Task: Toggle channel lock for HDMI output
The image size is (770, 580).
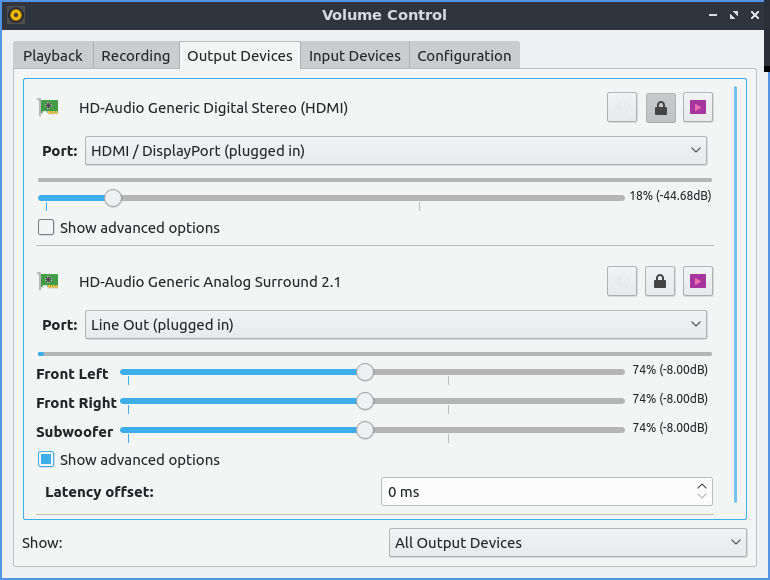Action: [660, 108]
